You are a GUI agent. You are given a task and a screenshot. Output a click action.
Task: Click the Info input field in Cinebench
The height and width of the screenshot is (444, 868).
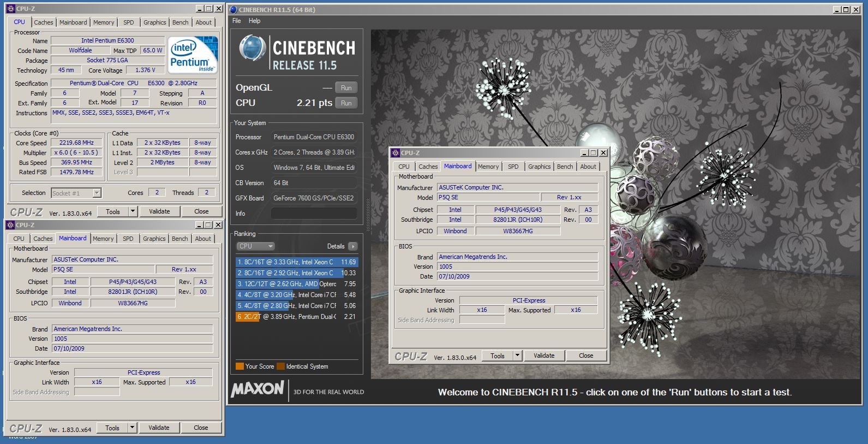(x=314, y=214)
